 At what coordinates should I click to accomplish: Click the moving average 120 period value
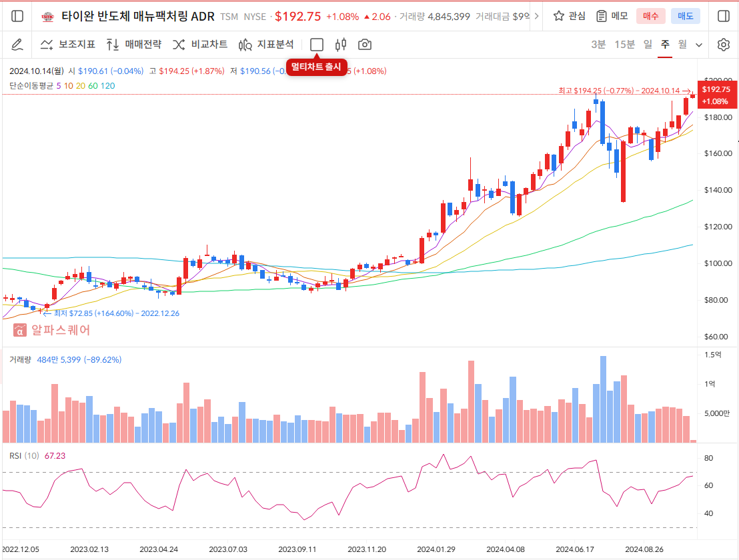[108, 86]
